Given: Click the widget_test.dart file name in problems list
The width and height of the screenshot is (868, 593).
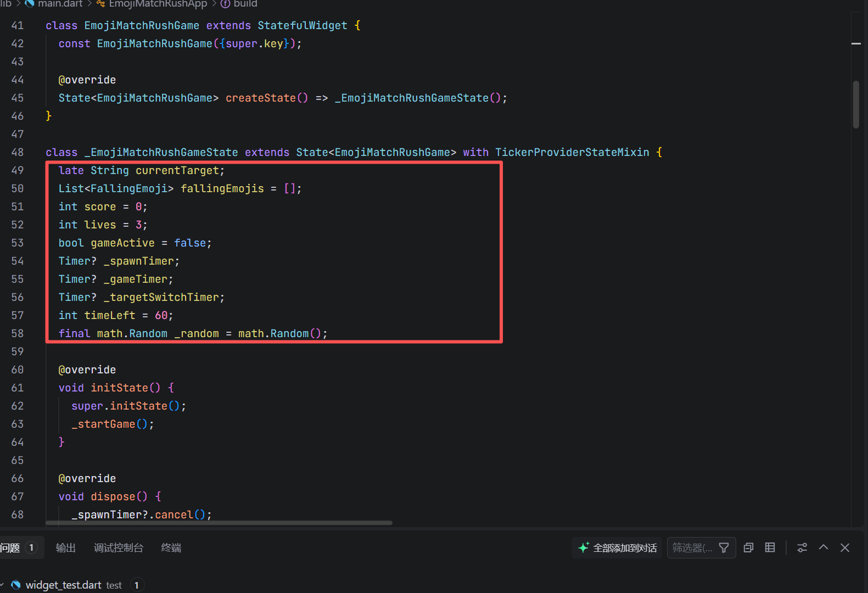Looking at the screenshot, I should tap(63, 585).
